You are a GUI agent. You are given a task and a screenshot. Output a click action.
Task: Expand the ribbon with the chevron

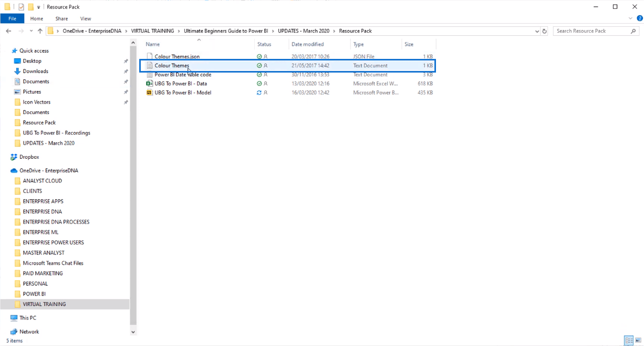(x=631, y=18)
